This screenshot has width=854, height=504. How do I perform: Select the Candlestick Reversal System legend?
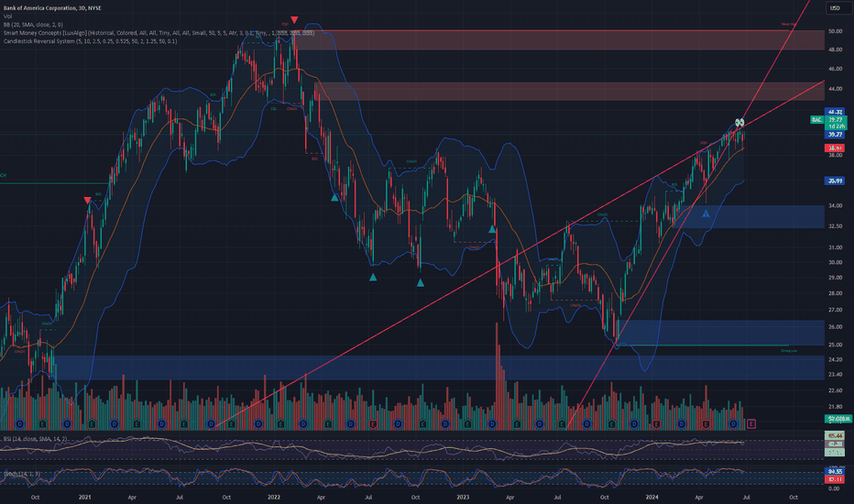coord(90,41)
